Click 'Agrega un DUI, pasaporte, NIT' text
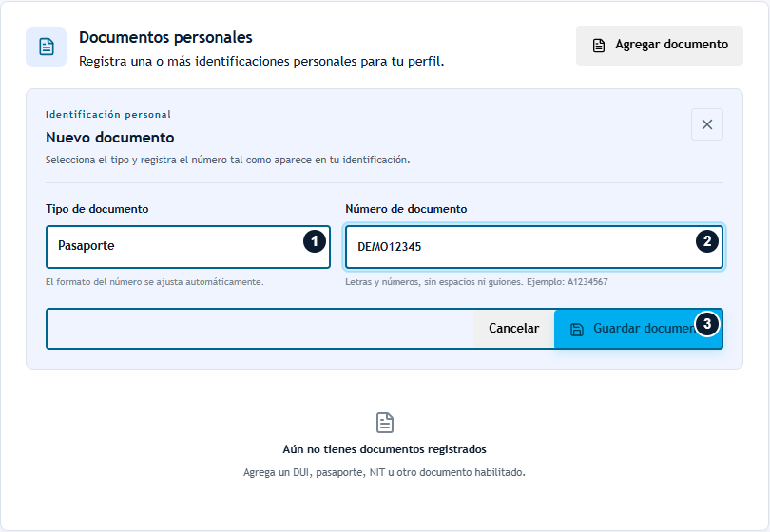Screen dimensions: 770x532 click(384, 472)
